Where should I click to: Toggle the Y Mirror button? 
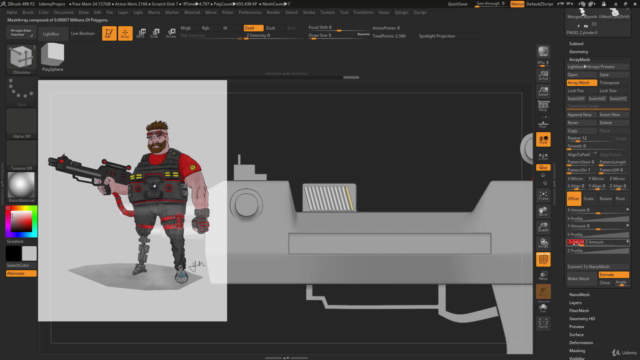click(596, 178)
